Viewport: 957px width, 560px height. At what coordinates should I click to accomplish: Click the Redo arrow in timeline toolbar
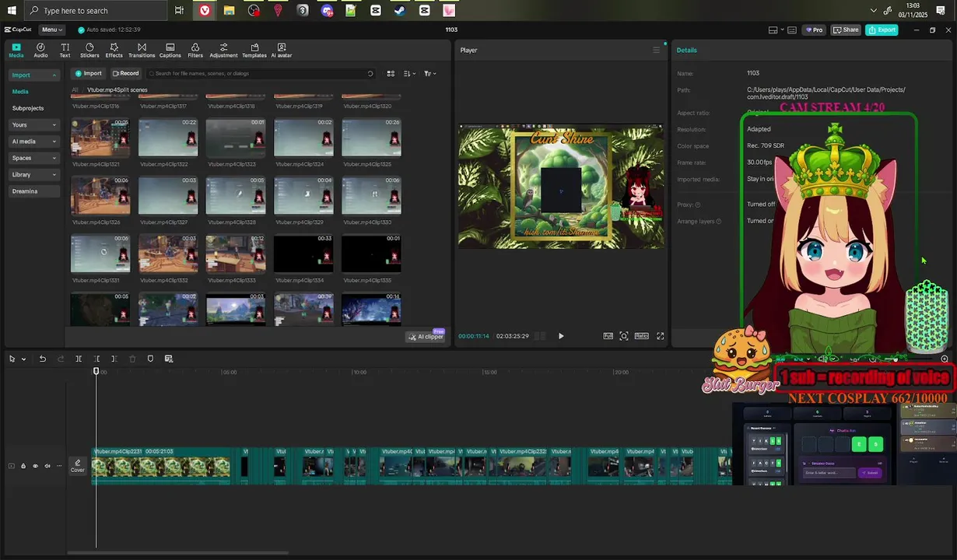click(61, 359)
